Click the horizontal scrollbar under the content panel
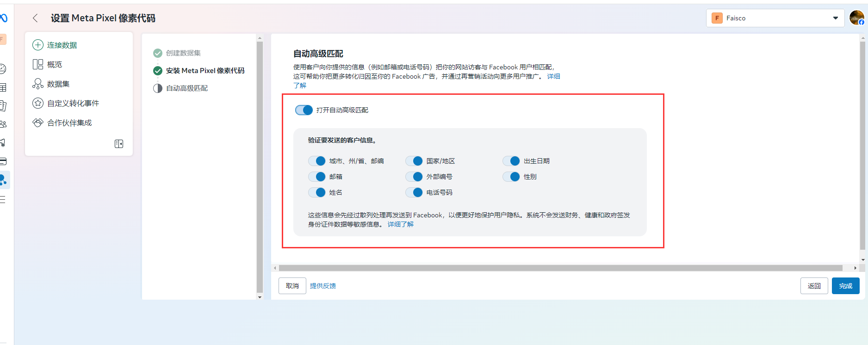The height and width of the screenshot is (345, 868). (x=560, y=268)
